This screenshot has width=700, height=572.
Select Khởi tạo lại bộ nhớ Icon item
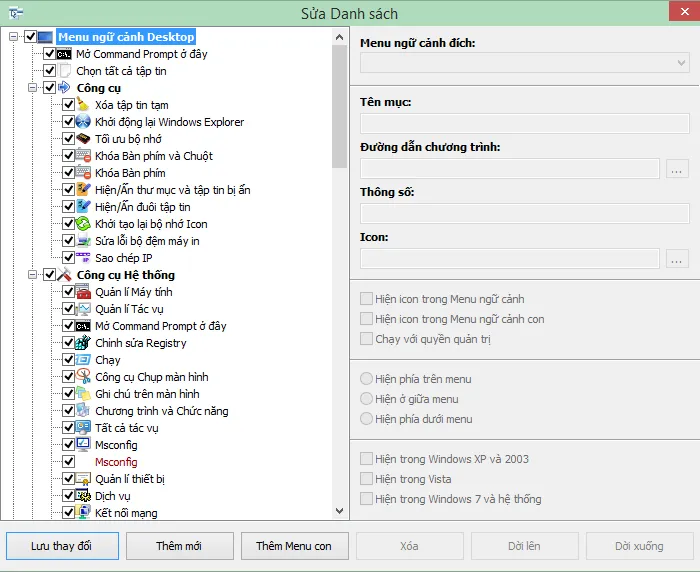coord(151,224)
